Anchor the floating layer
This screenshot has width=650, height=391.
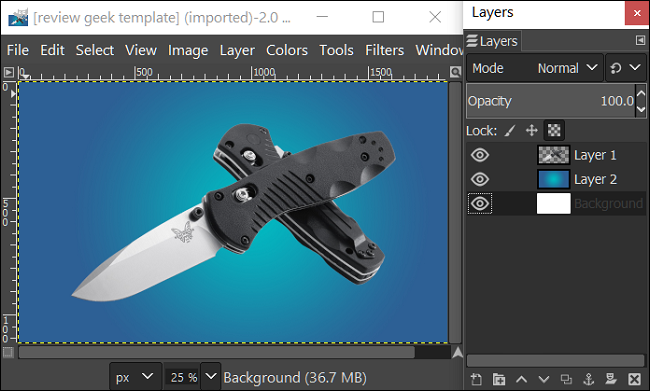pyautogui.click(x=589, y=379)
